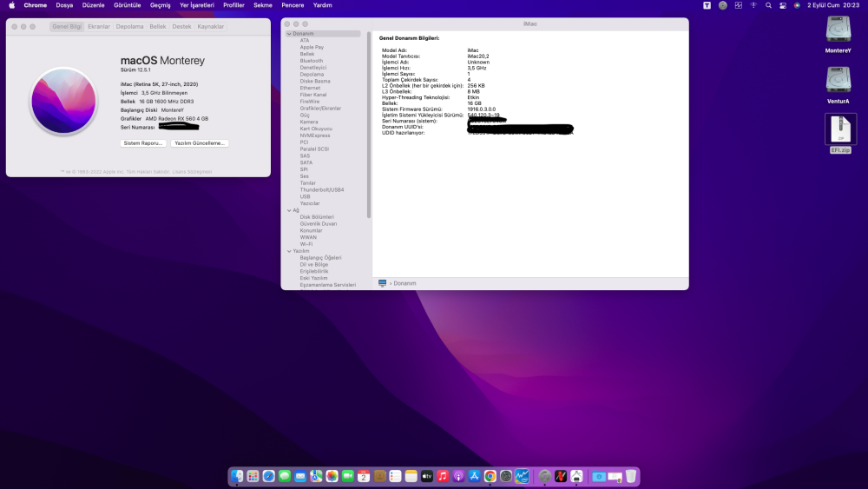868x489 pixels.
Task: Click the Sistem Raporu button
Action: coord(143,143)
